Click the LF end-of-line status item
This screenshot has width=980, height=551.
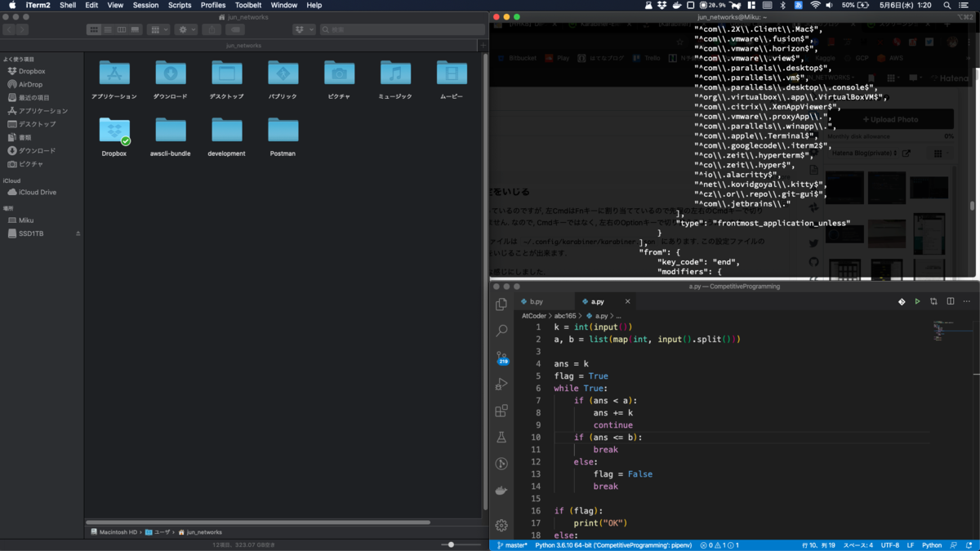coord(911,545)
